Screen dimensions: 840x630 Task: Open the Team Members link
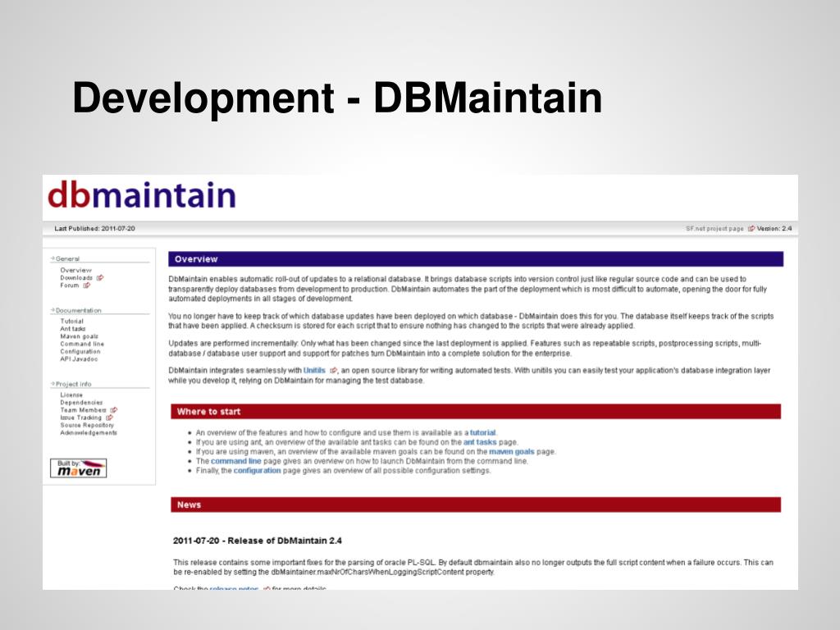[83, 410]
